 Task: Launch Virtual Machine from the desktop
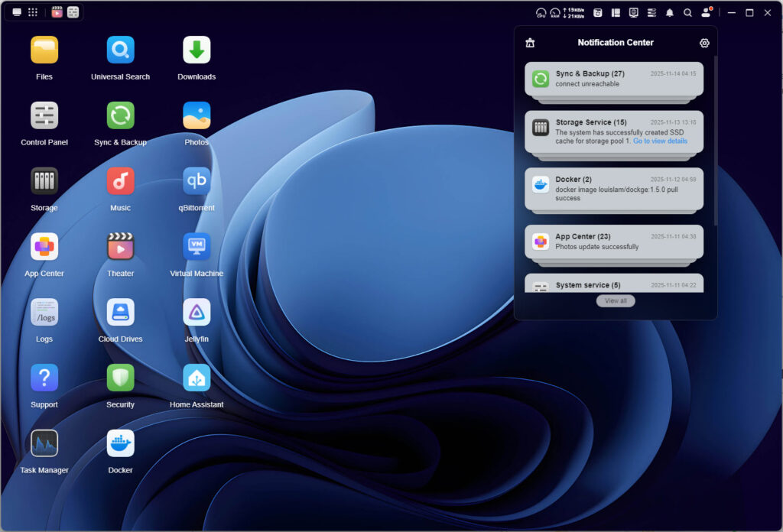[x=197, y=247]
